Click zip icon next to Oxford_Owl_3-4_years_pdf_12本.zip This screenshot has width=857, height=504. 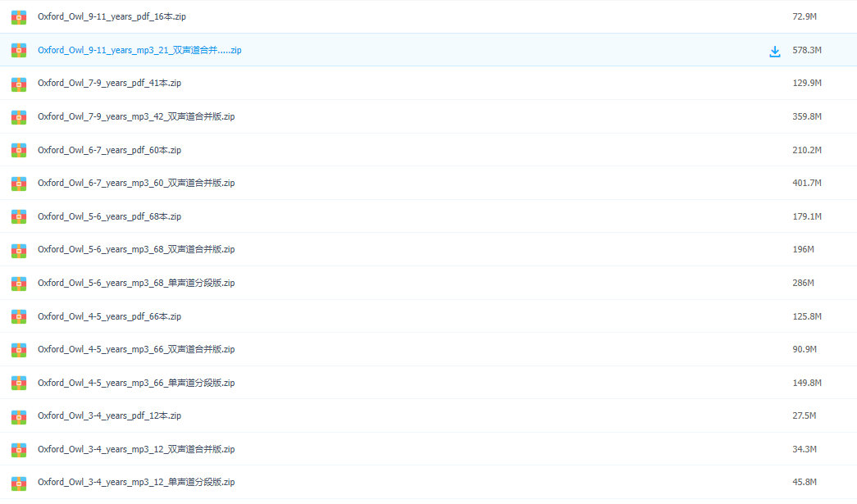[x=19, y=416]
